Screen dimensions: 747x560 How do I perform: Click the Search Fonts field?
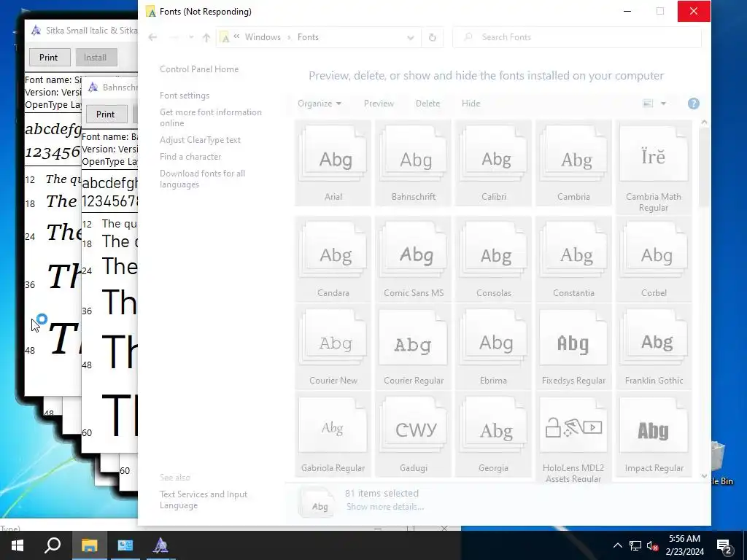pyautogui.click(x=576, y=37)
